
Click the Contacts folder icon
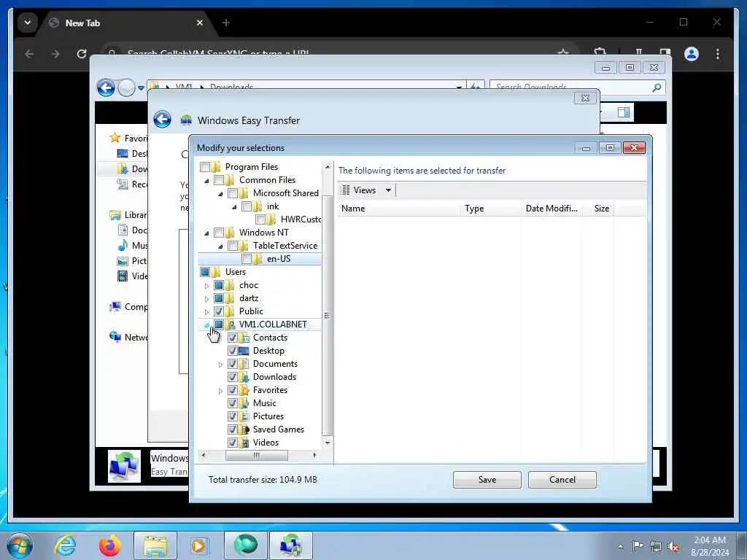tap(244, 338)
